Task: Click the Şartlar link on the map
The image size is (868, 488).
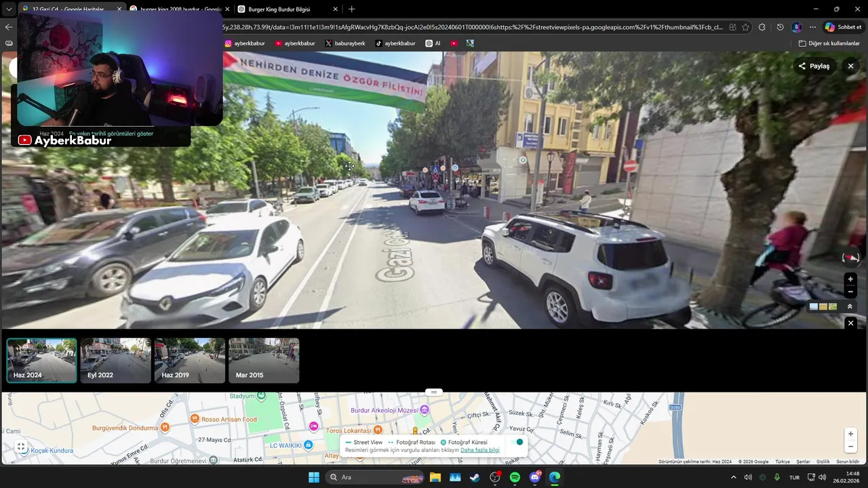Action: pyautogui.click(x=803, y=462)
